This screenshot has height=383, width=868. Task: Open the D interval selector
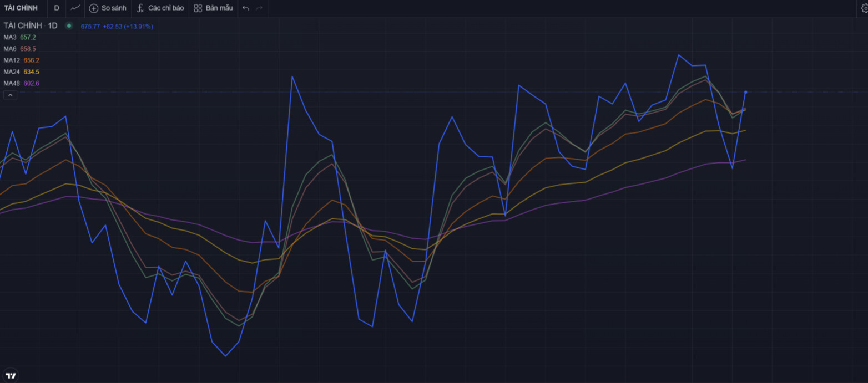[x=57, y=8]
